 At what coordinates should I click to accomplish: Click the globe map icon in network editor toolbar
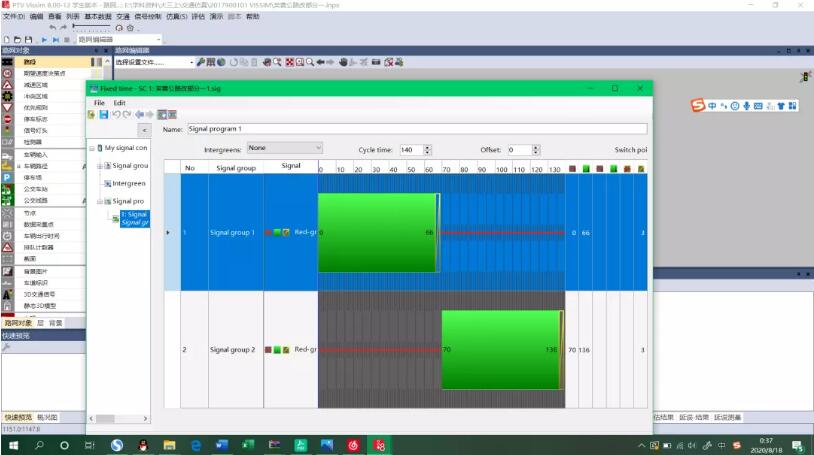pyautogui.click(x=221, y=62)
